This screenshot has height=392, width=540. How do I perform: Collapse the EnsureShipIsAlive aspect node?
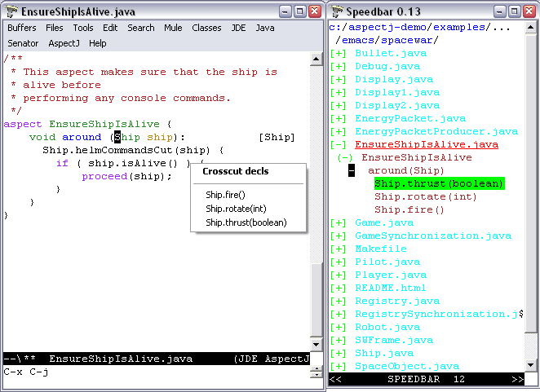(x=345, y=158)
